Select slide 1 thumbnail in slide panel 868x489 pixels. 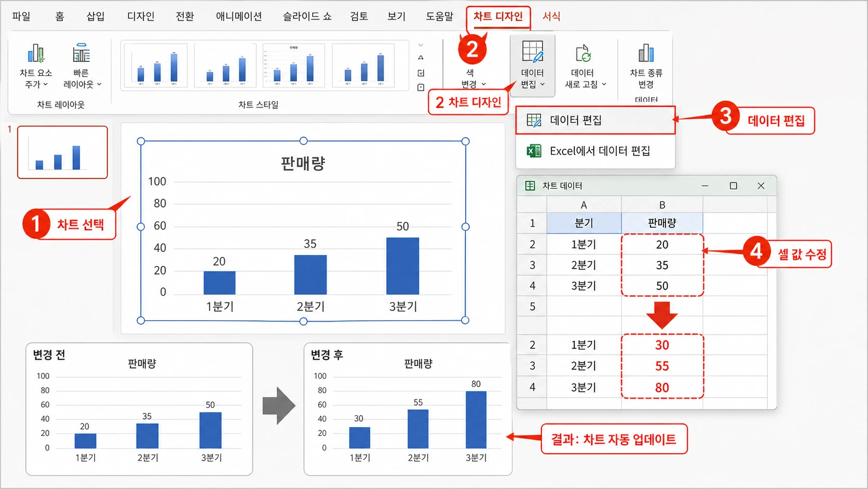click(x=62, y=152)
